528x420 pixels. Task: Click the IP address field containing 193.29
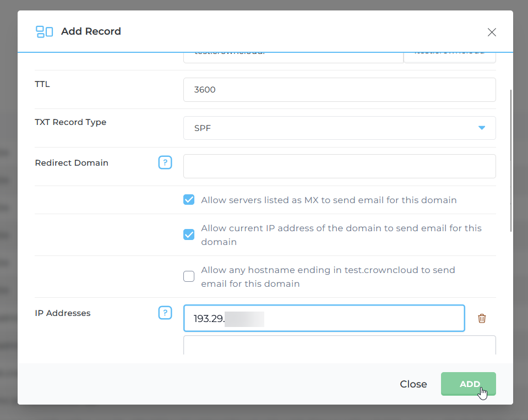point(324,319)
